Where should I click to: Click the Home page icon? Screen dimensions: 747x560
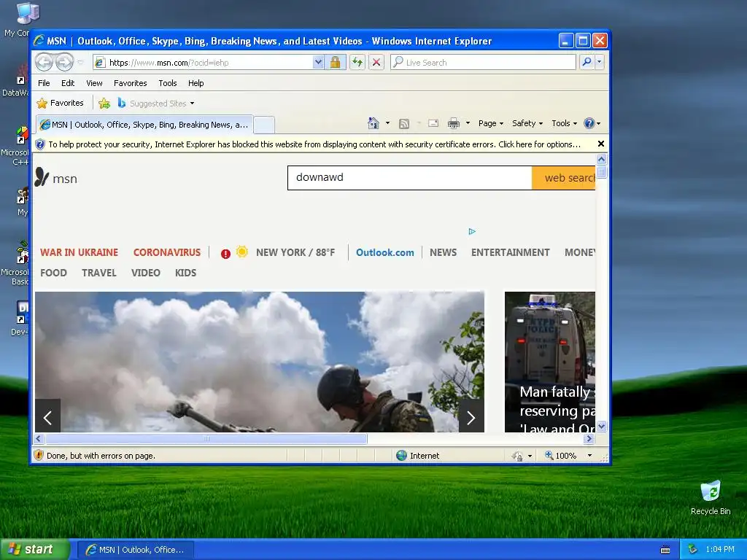pyautogui.click(x=373, y=123)
